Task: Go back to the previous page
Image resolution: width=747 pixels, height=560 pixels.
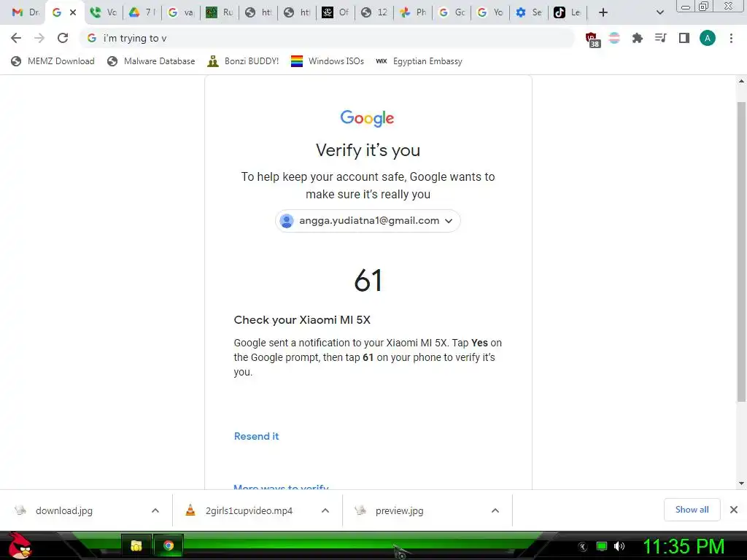Action: point(16,38)
